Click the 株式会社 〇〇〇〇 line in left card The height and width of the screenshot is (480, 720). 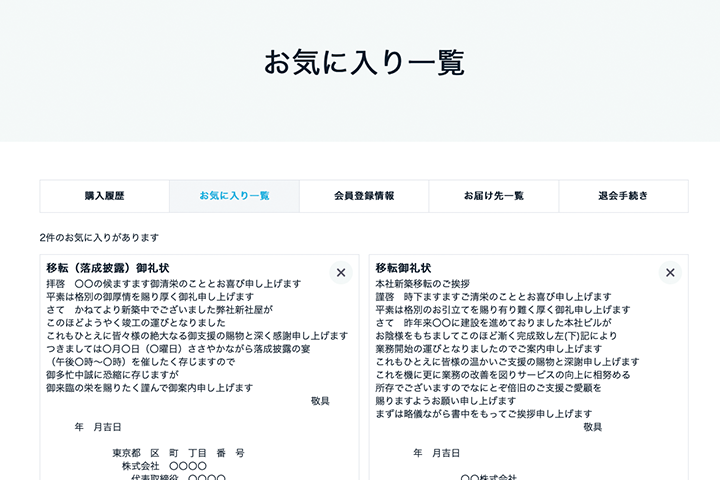click(x=164, y=466)
